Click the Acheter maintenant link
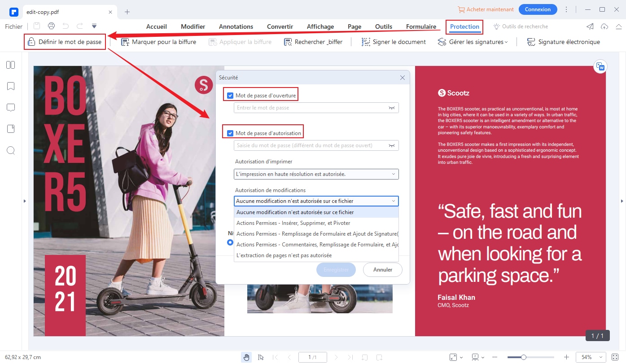The height and width of the screenshot is (364, 626). (486, 9)
